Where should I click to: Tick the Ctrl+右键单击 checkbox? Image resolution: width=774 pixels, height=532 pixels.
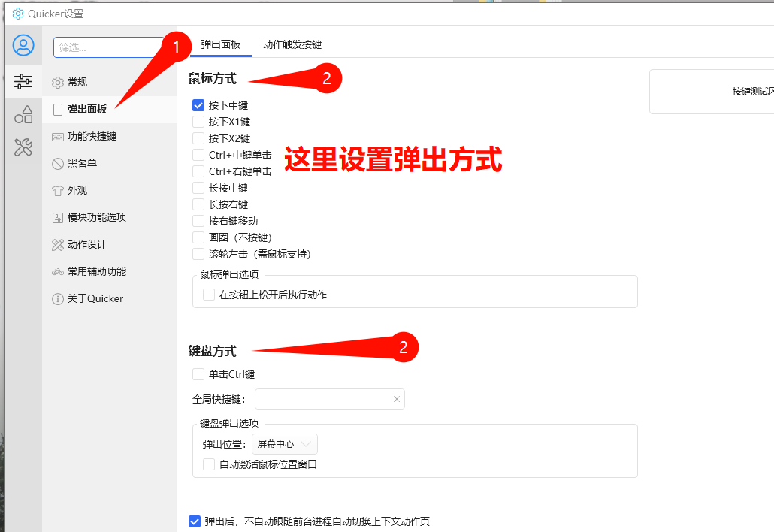(x=198, y=171)
